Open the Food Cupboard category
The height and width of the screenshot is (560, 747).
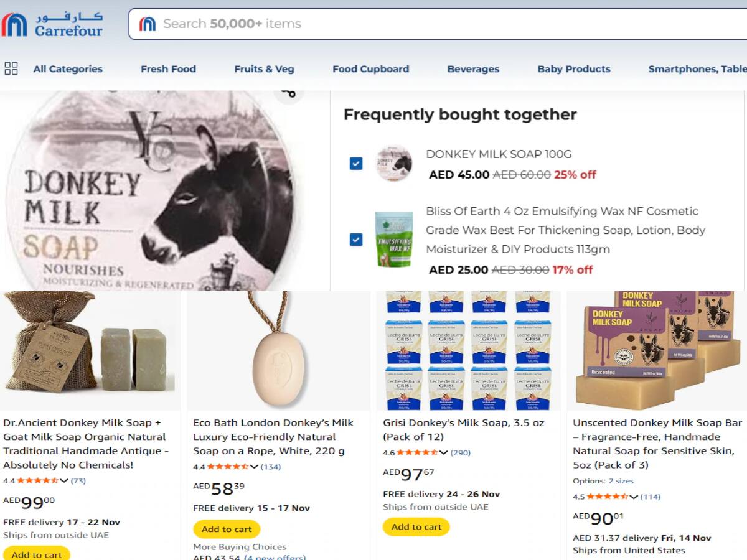pyautogui.click(x=370, y=69)
